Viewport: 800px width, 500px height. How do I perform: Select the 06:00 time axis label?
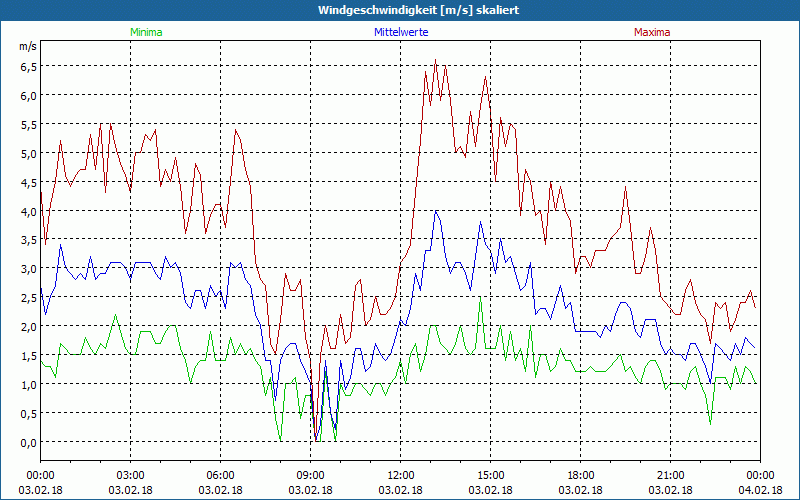point(221,475)
